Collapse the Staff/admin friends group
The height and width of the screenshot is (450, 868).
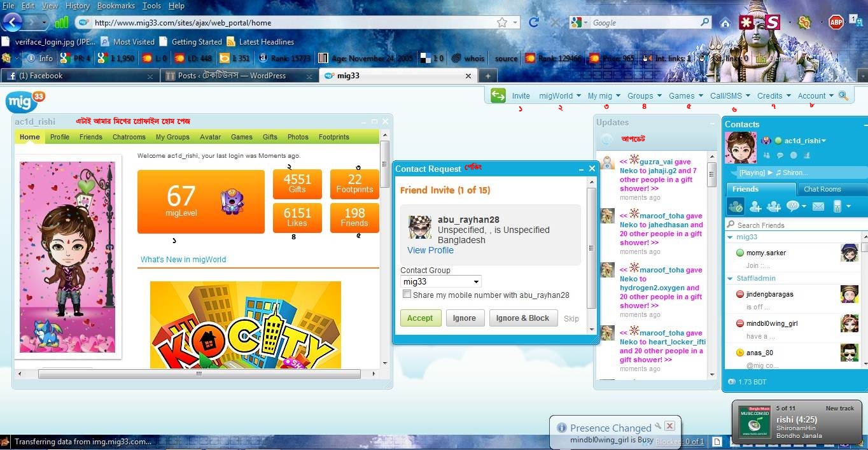[730, 278]
